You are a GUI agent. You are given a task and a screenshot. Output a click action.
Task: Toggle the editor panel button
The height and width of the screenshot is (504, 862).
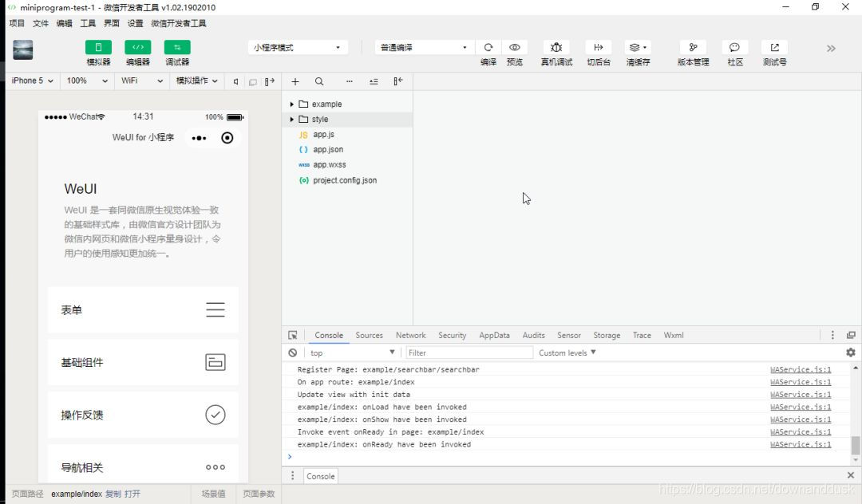coord(138,47)
